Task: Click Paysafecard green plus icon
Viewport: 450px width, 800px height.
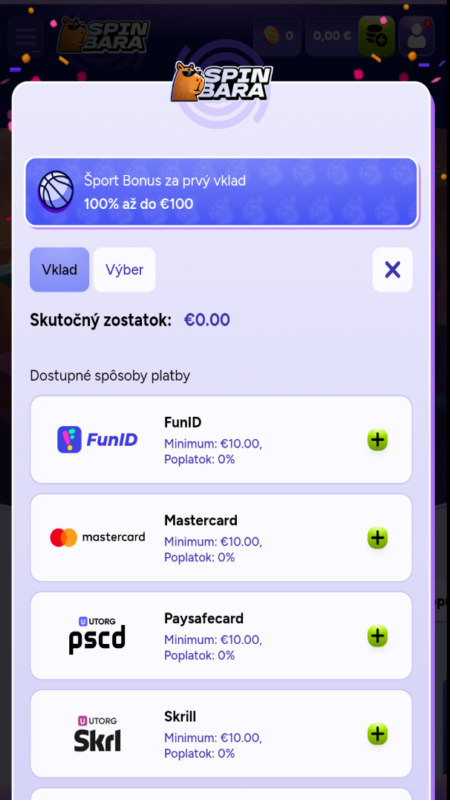Action: click(378, 636)
